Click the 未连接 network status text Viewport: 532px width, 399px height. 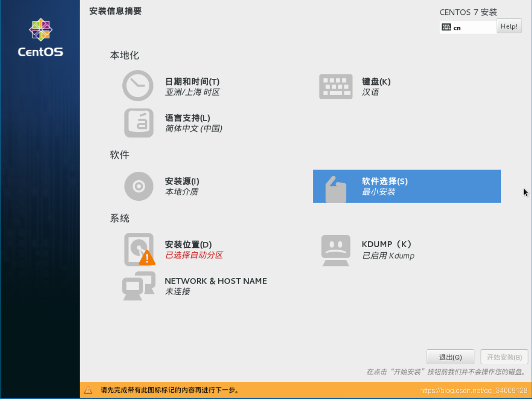177,292
